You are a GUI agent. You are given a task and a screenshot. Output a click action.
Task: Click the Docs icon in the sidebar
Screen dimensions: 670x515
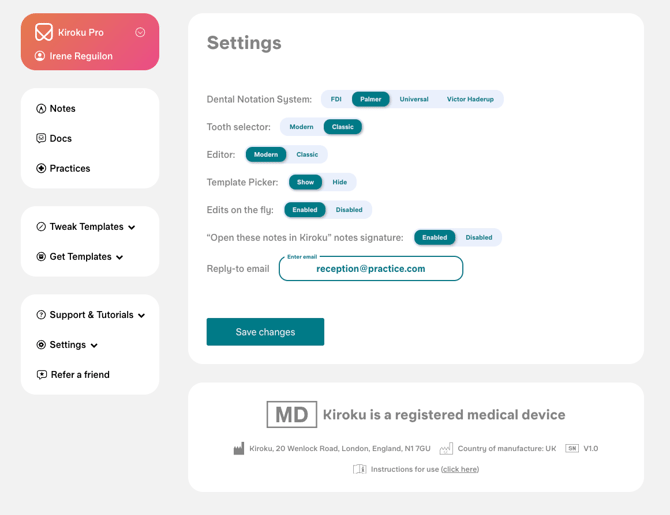pos(41,138)
